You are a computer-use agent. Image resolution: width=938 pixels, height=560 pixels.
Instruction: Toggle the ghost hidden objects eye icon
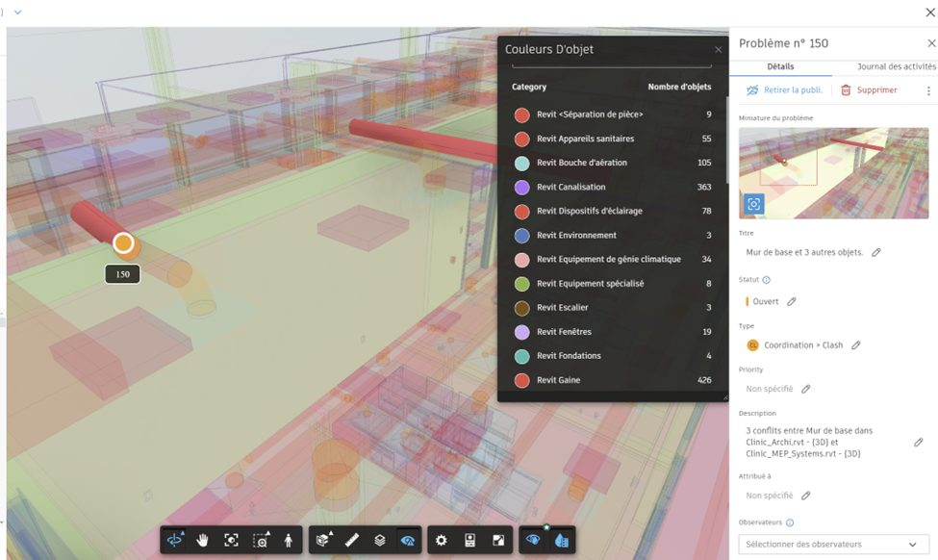pyautogui.click(x=408, y=540)
